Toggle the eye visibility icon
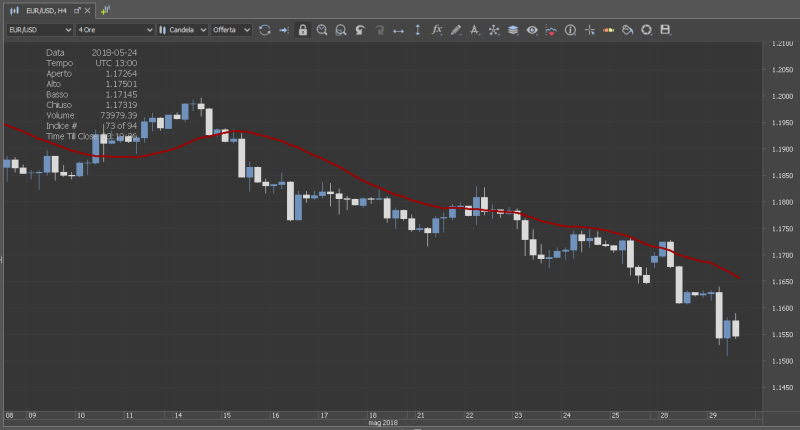The height and width of the screenshot is (430, 800). [x=532, y=30]
